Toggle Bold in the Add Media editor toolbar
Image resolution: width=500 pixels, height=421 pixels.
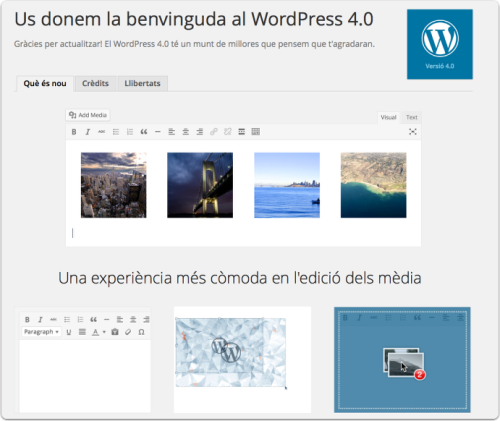[x=74, y=132]
